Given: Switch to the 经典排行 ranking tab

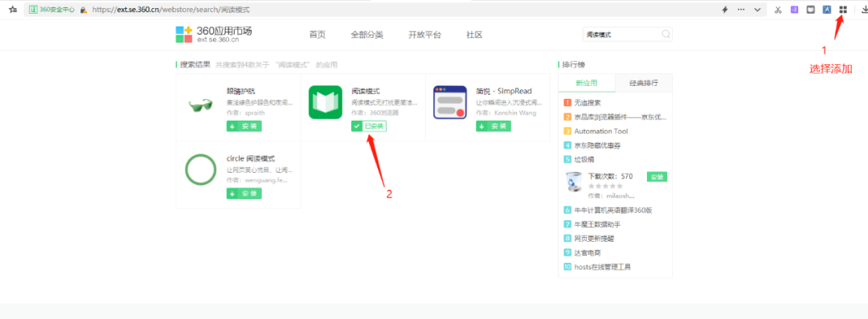Looking at the screenshot, I should [x=644, y=83].
